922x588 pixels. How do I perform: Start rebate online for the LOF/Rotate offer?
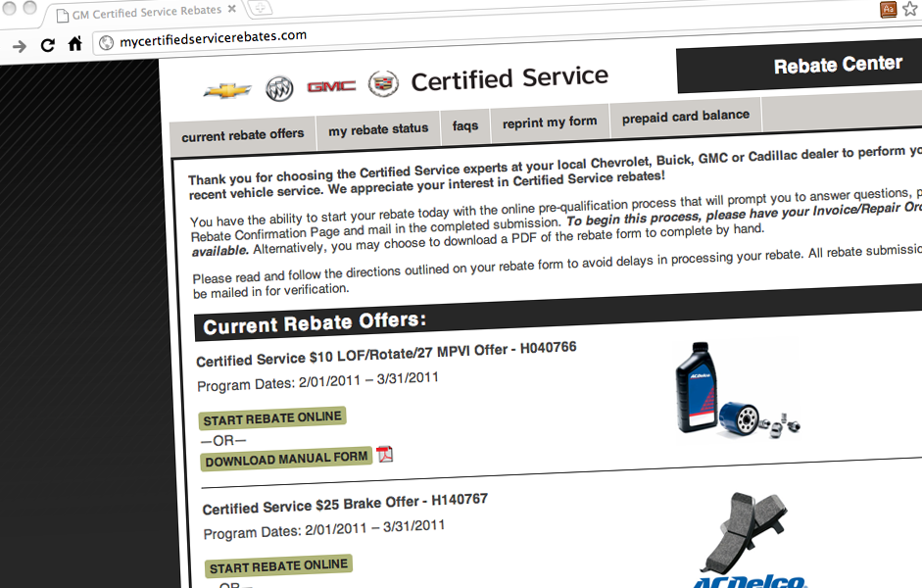pos(272,418)
